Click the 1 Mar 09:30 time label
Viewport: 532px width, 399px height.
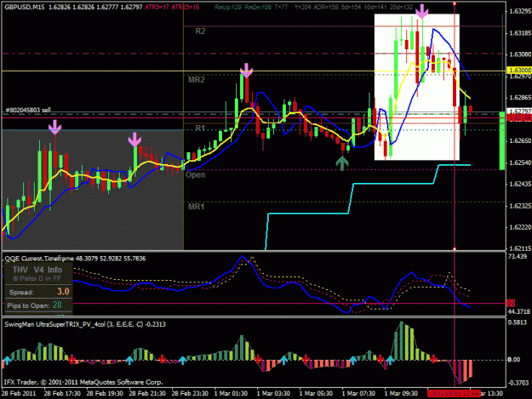[x=401, y=393]
